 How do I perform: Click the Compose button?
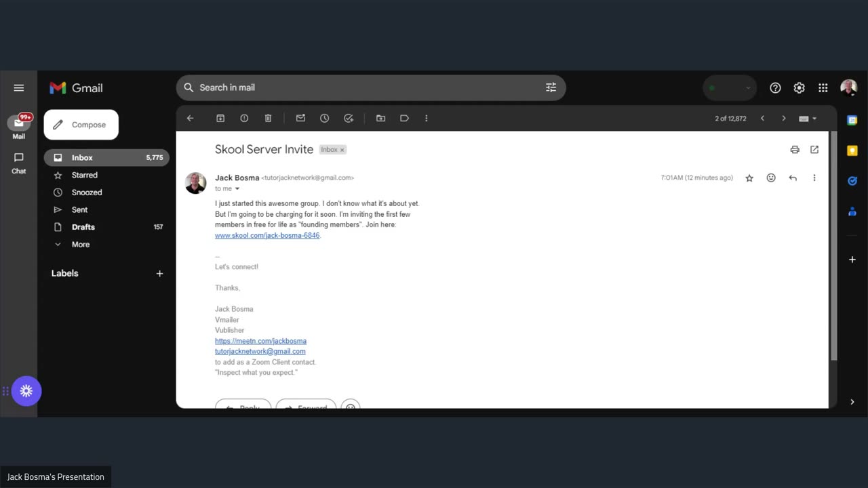(81, 125)
